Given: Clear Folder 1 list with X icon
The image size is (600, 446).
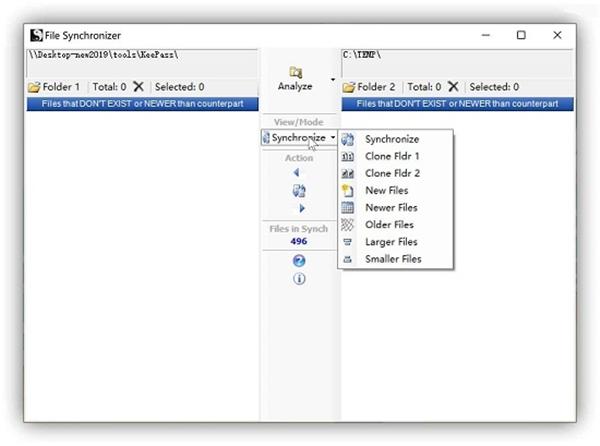Looking at the screenshot, I should [x=139, y=87].
